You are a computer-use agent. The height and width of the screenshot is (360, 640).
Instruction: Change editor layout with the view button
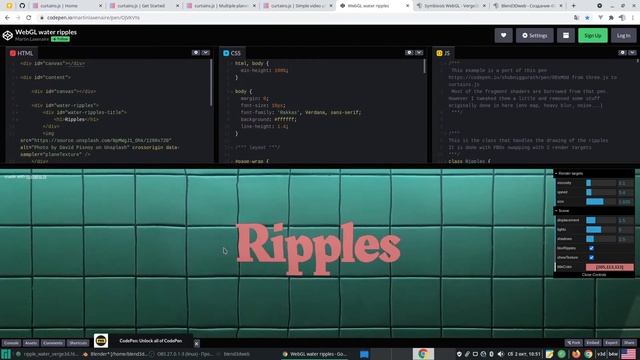point(566,36)
